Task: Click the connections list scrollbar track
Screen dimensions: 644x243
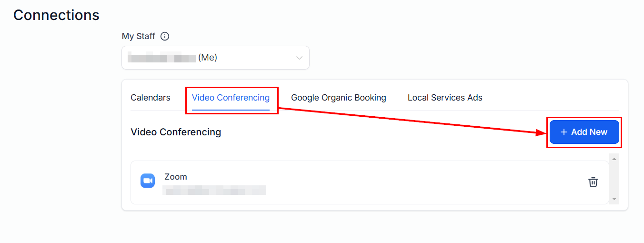Action: 614,179
